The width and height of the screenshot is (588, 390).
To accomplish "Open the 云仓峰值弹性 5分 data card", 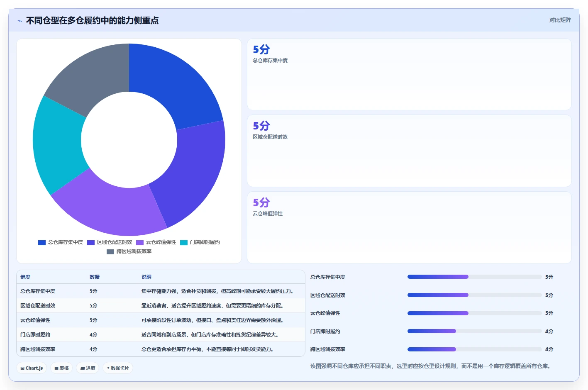I will click(409, 227).
